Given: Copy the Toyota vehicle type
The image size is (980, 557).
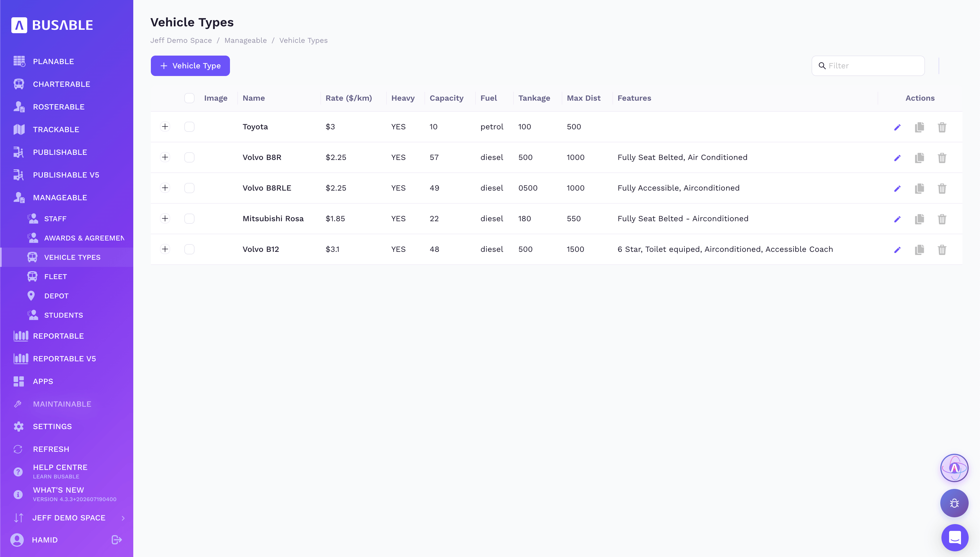Looking at the screenshot, I should [x=920, y=127].
